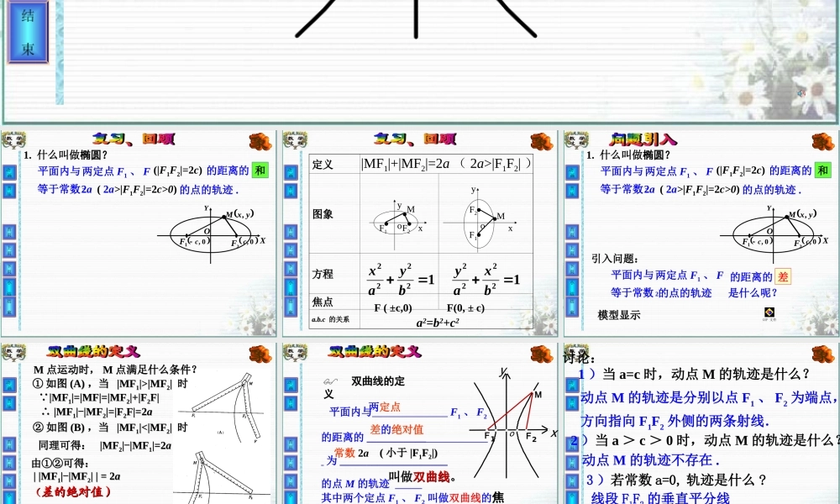Click the red 差 box on 问题引入 slide
Image resolution: width=840 pixels, height=504 pixels.
pos(783,276)
